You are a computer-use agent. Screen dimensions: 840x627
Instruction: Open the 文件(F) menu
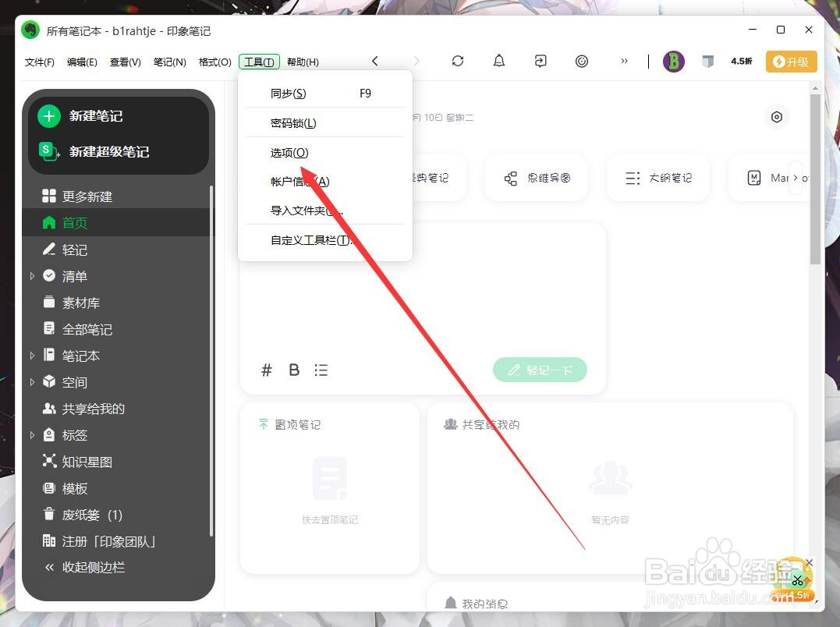[40, 62]
